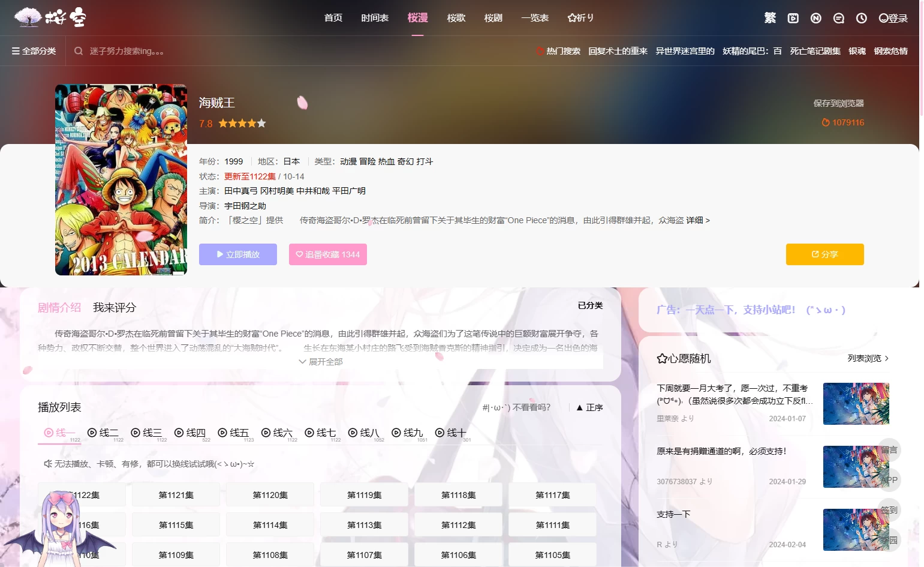Play episode 第1119集
Screen dimensions: 924x567
(x=365, y=495)
